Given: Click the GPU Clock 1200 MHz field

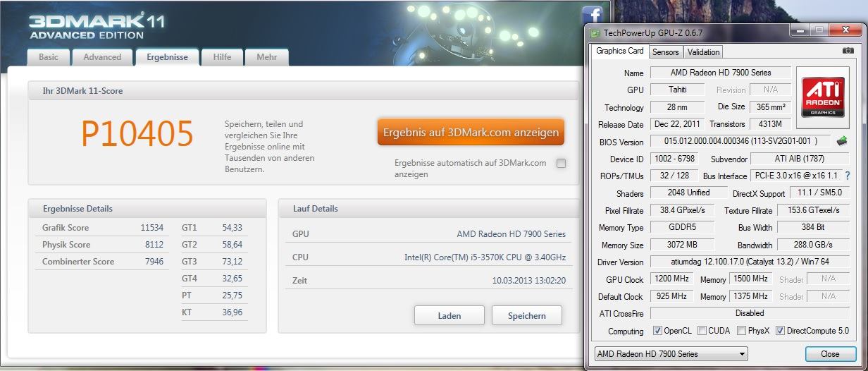Looking at the screenshot, I should point(671,279).
